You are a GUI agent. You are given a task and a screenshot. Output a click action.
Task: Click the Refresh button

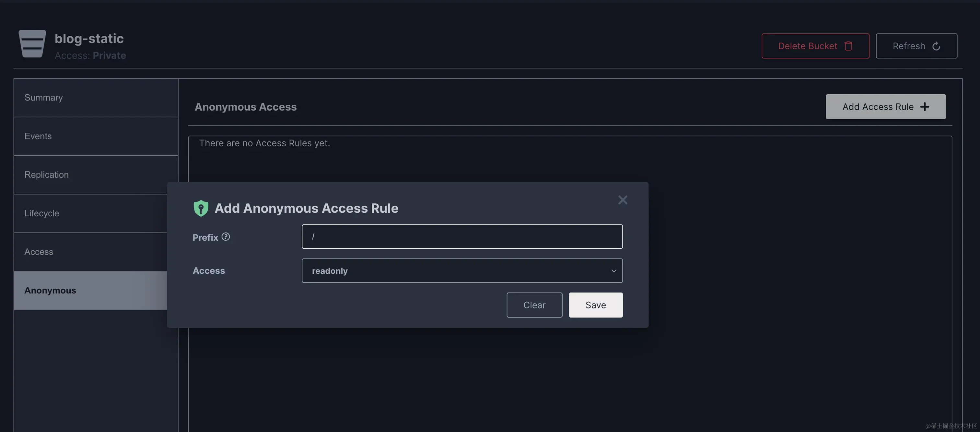pyautogui.click(x=916, y=46)
